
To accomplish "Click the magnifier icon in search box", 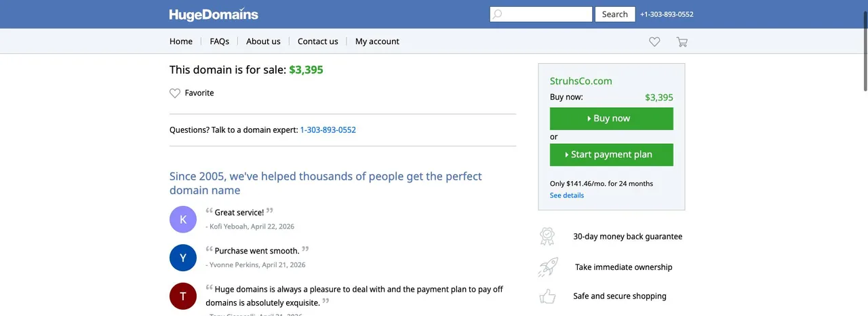I will (x=498, y=14).
